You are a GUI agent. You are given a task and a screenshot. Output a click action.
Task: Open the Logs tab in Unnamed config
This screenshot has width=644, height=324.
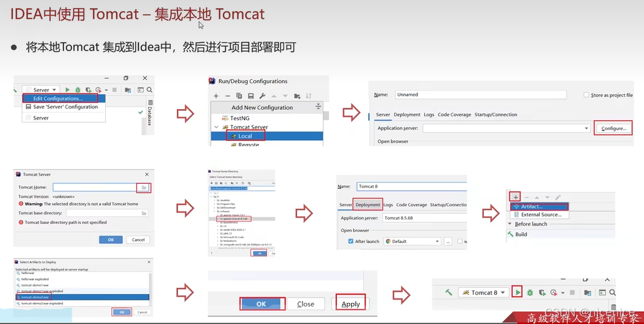pyautogui.click(x=429, y=115)
